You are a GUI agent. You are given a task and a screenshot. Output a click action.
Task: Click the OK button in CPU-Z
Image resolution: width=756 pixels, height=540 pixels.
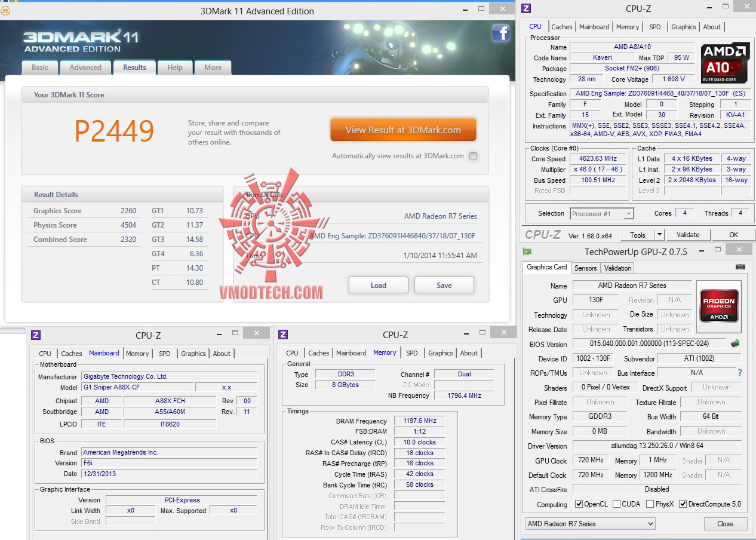tap(733, 235)
